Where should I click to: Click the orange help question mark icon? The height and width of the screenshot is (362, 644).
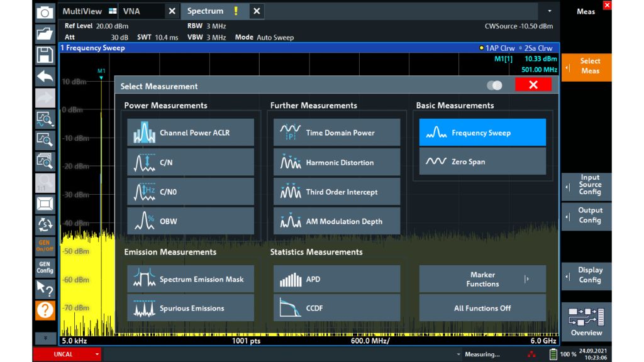coord(45,310)
